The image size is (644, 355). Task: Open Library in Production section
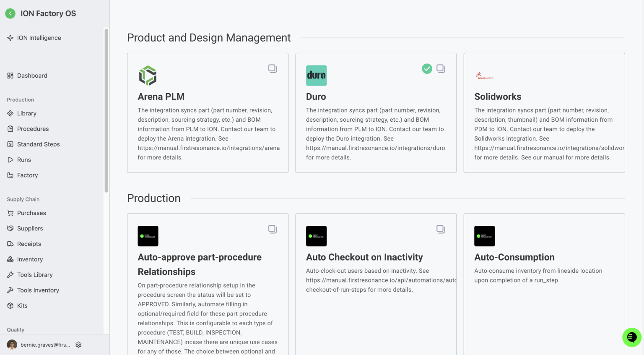27,113
